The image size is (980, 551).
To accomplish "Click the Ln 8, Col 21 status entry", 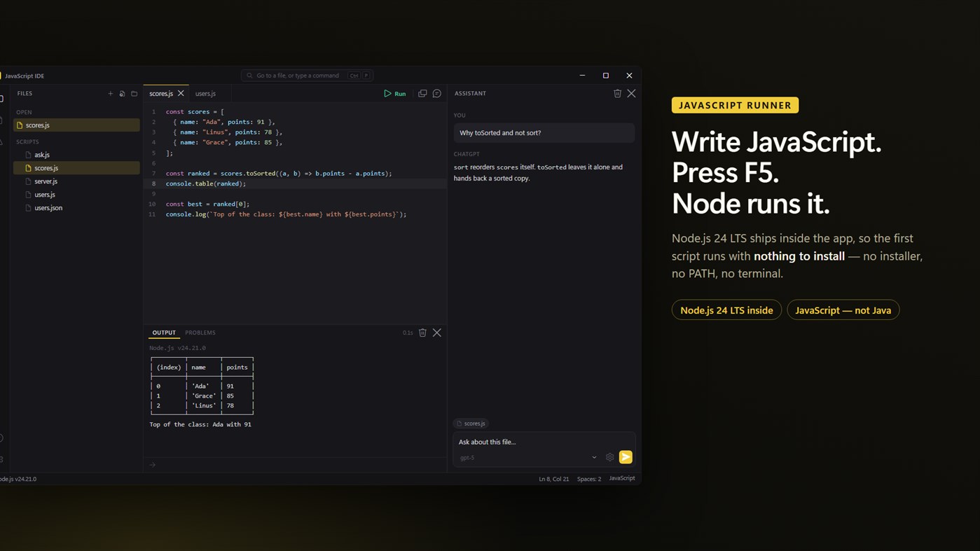I will (553, 479).
